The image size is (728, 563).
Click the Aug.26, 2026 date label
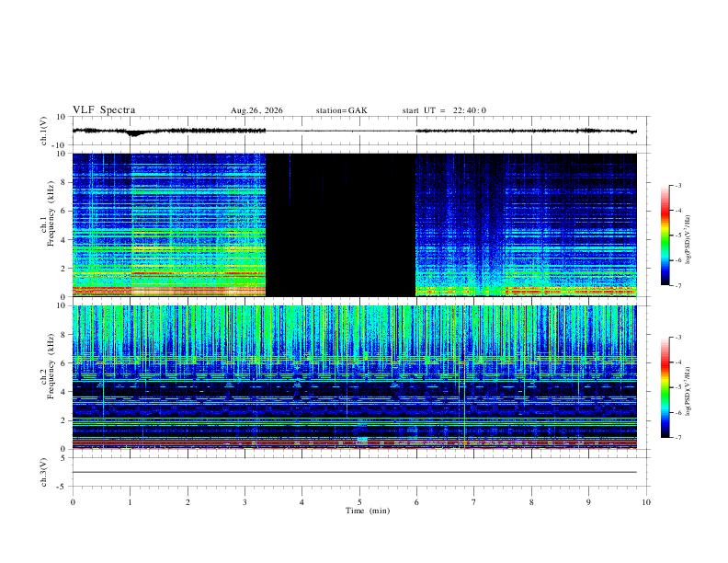tap(256, 110)
